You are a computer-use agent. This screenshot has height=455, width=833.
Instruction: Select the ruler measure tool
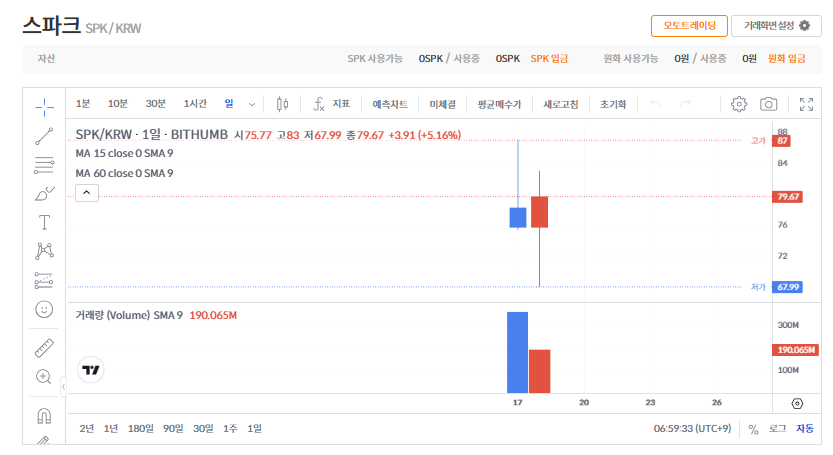[x=44, y=348]
